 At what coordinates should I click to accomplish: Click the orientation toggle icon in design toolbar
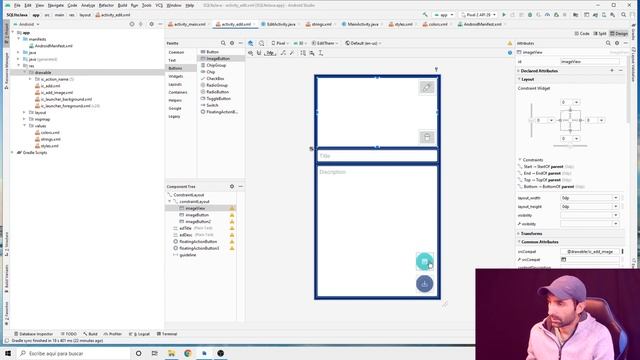click(x=261, y=43)
